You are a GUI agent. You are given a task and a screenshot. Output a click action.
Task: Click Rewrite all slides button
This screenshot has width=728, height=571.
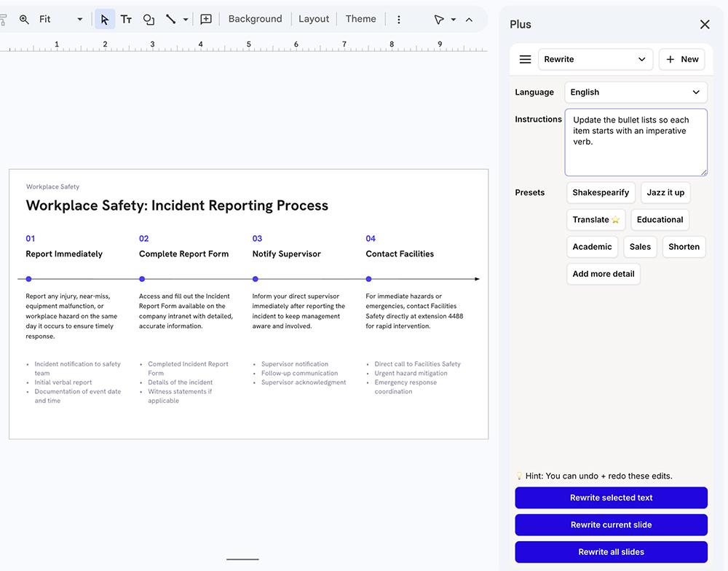click(611, 552)
